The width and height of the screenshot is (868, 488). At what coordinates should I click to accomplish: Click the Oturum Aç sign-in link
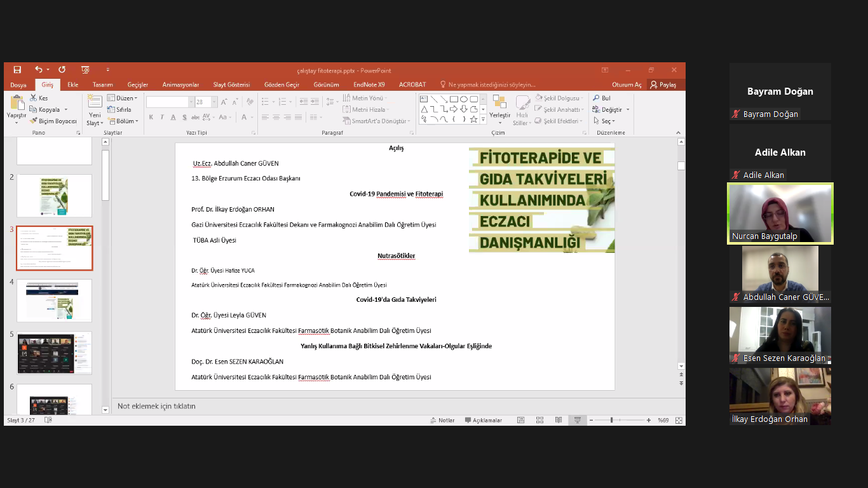coord(627,85)
